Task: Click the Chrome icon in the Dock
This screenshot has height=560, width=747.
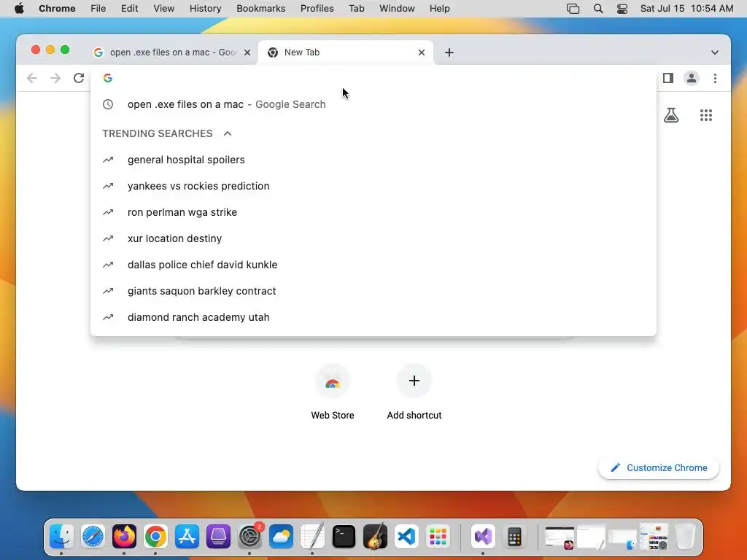Action: pyautogui.click(x=156, y=537)
